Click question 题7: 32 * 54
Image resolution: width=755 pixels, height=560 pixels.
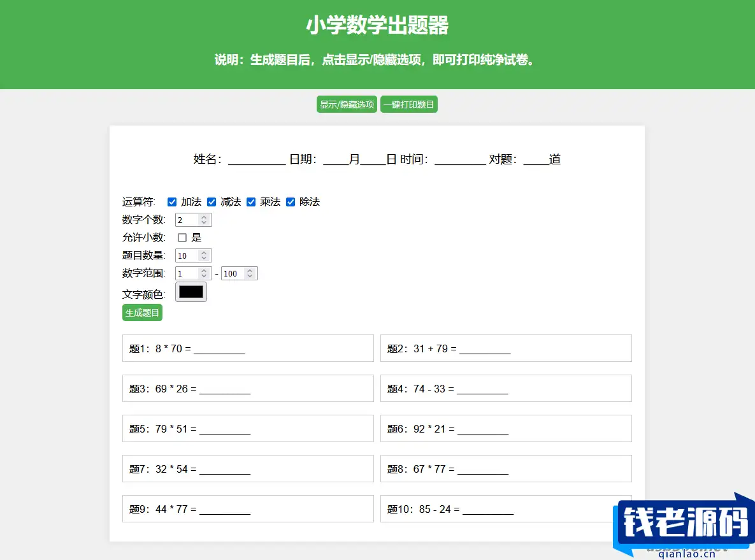pyautogui.click(x=248, y=468)
